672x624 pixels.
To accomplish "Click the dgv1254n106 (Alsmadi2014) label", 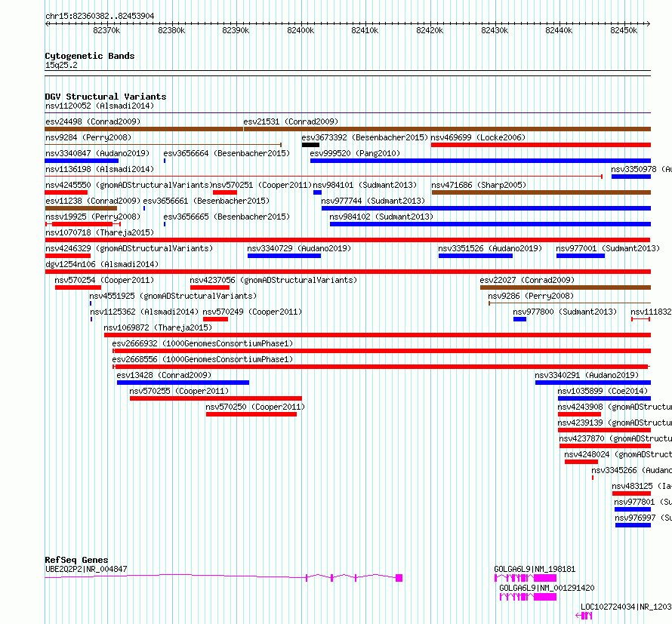I will 102,264.
